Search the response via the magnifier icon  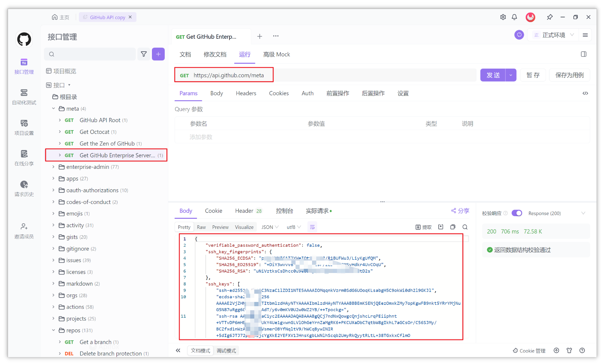coord(465,227)
